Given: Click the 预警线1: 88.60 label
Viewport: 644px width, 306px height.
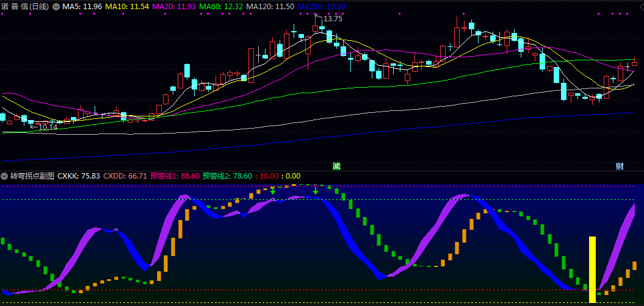Looking at the screenshot, I should tap(175, 176).
